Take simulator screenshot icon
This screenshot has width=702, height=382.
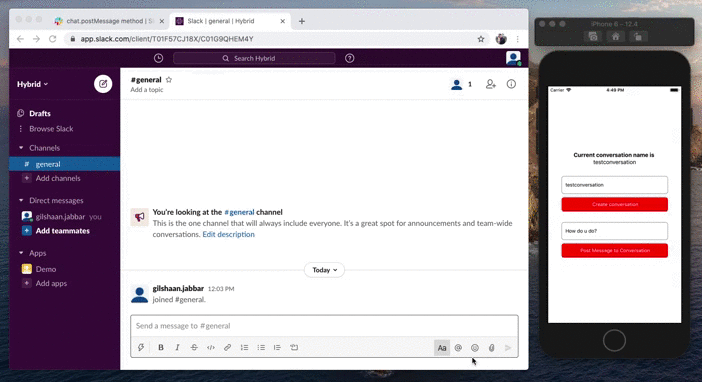[593, 37]
